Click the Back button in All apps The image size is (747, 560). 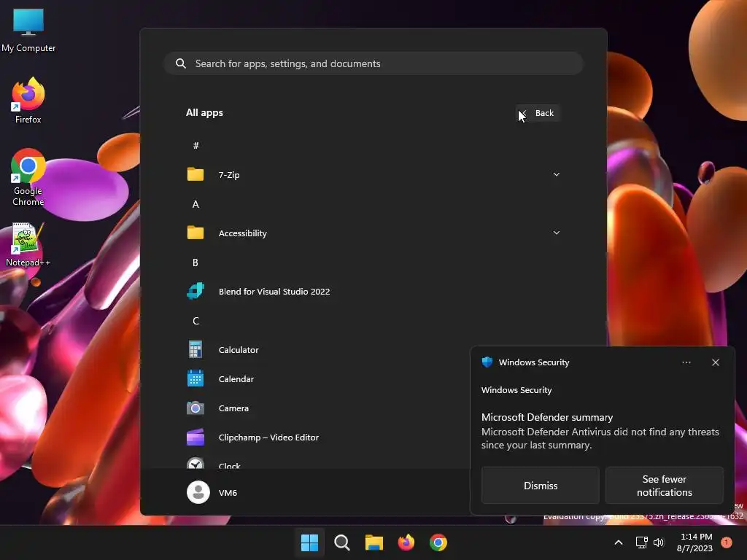[538, 113]
